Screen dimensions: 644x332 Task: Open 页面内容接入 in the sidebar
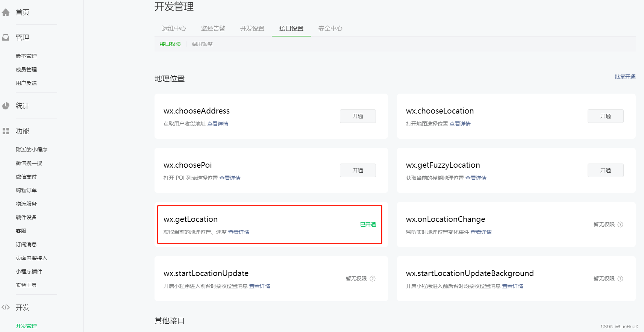coord(32,258)
